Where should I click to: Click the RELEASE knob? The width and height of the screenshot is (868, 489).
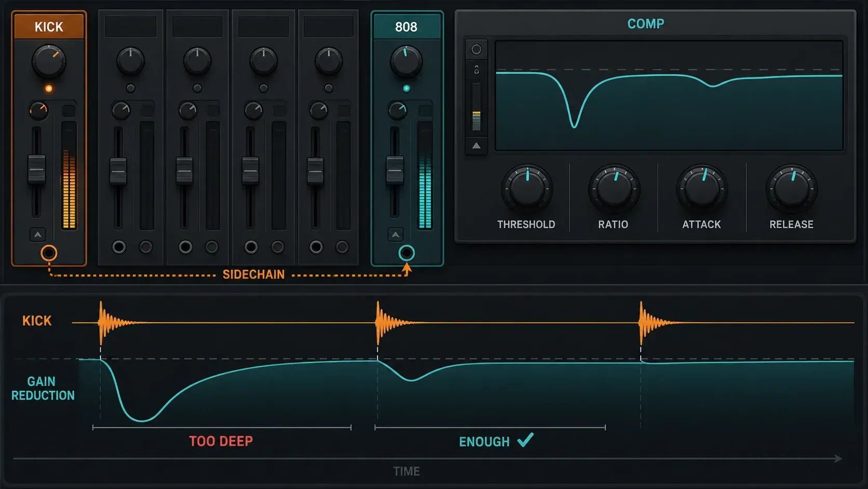(792, 189)
